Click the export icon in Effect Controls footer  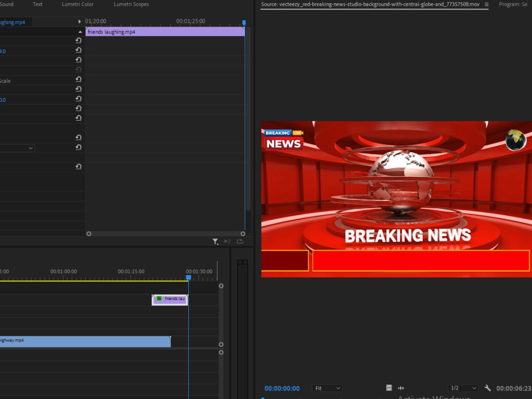(240, 241)
